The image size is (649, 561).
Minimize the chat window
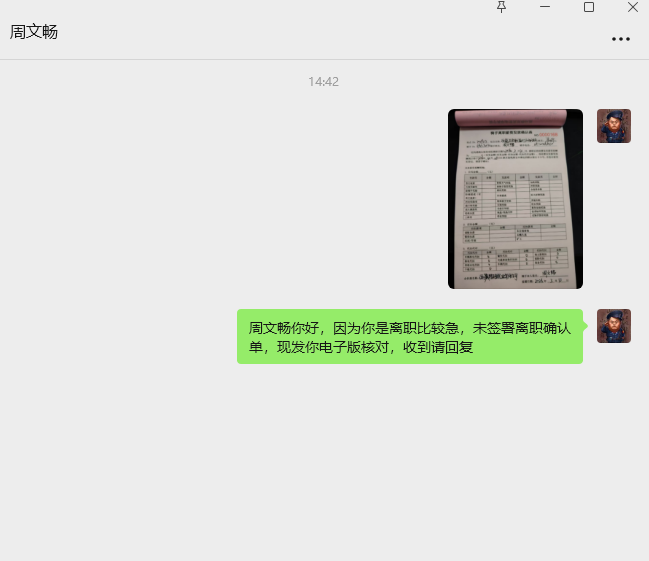click(545, 7)
